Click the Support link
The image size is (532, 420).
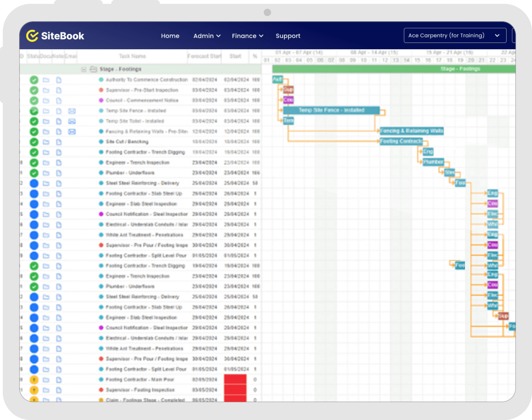(x=288, y=36)
